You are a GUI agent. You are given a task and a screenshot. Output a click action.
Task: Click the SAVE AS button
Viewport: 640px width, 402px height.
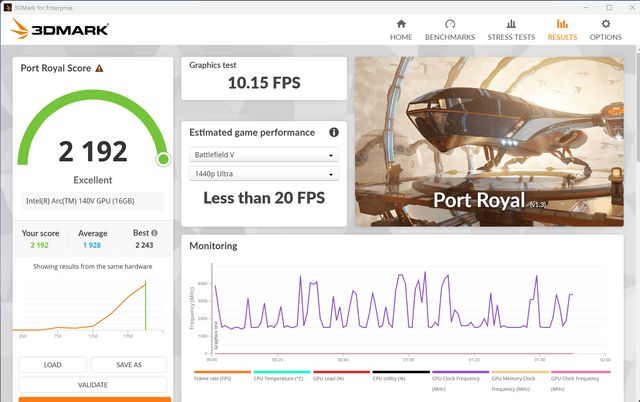(129, 365)
